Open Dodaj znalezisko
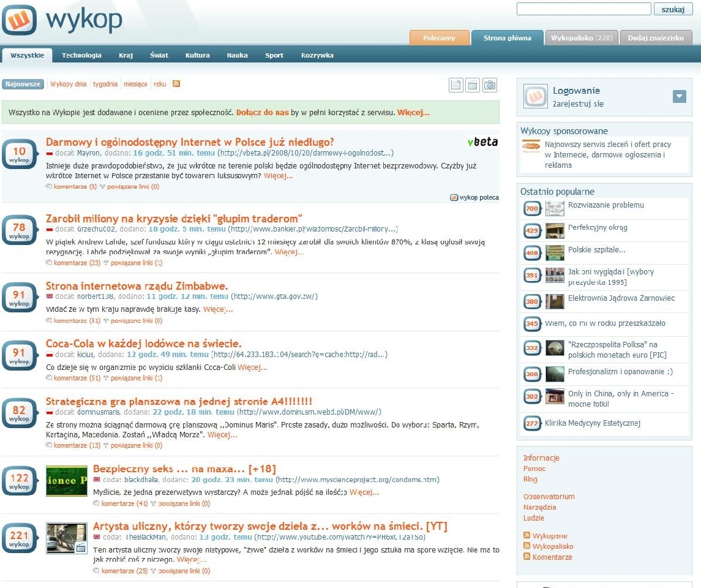Viewport: 701px width, 588px height. click(x=656, y=37)
